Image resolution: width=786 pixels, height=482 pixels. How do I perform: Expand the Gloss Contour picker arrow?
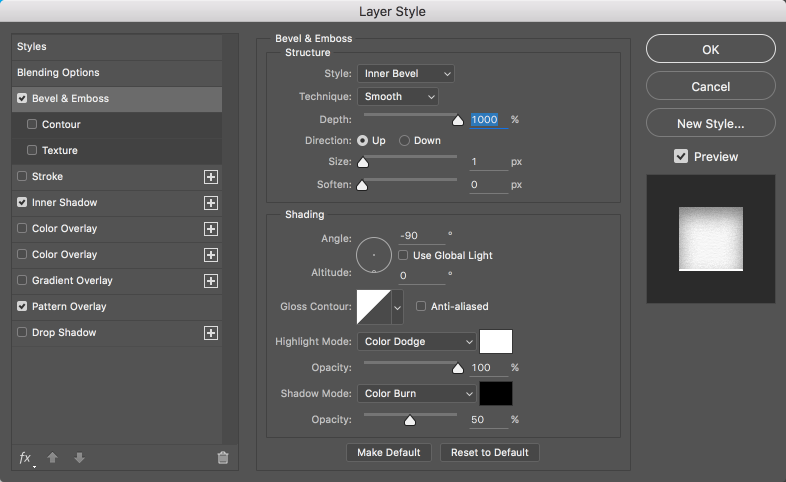pyautogui.click(x=398, y=307)
